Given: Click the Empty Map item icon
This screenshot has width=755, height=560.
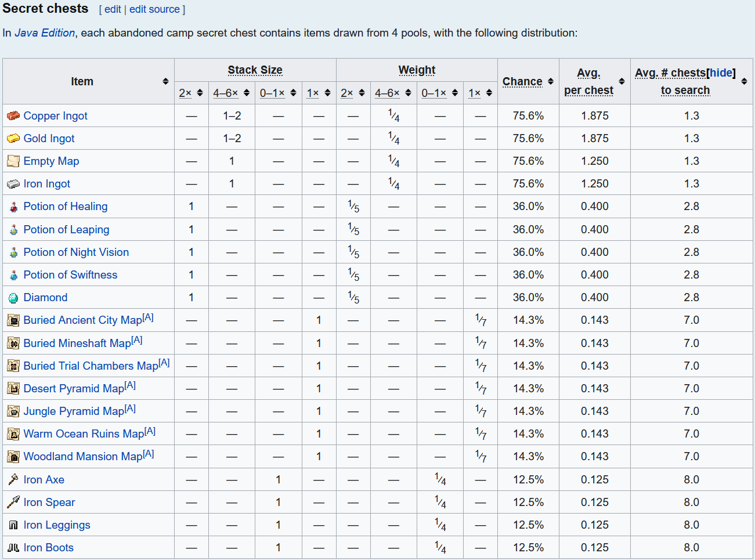Looking at the screenshot, I should (x=13, y=161).
